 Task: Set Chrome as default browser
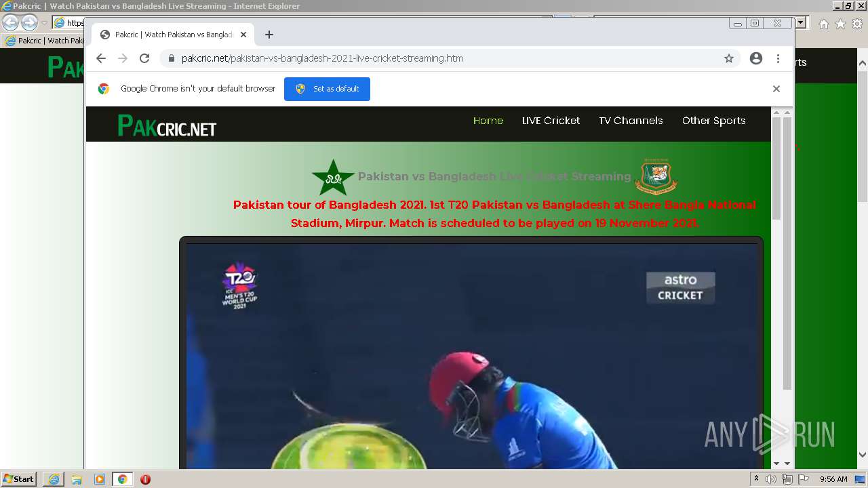click(327, 89)
